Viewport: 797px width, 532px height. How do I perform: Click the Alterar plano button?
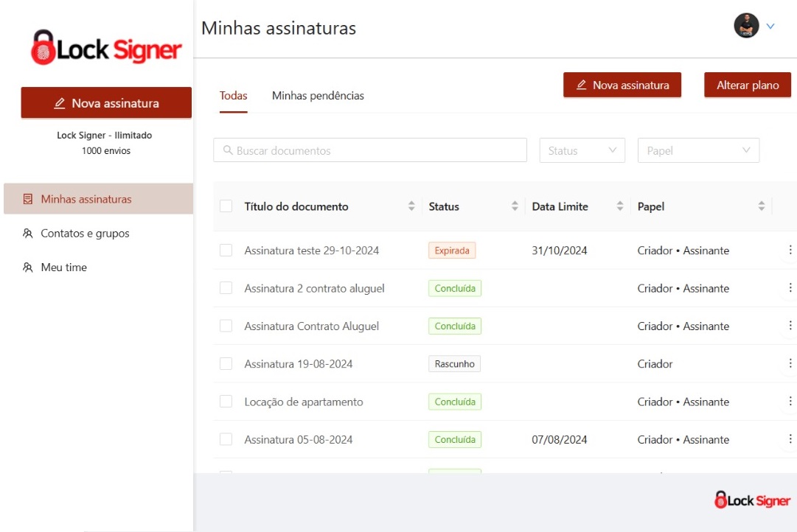point(748,85)
